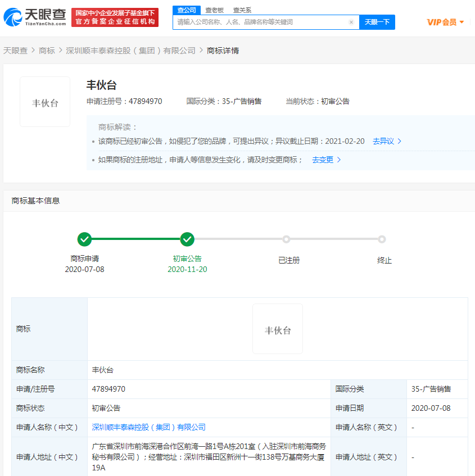The height and width of the screenshot is (476, 475).
Task: Select the 商标申请 green check step marker
Action: (x=84, y=239)
